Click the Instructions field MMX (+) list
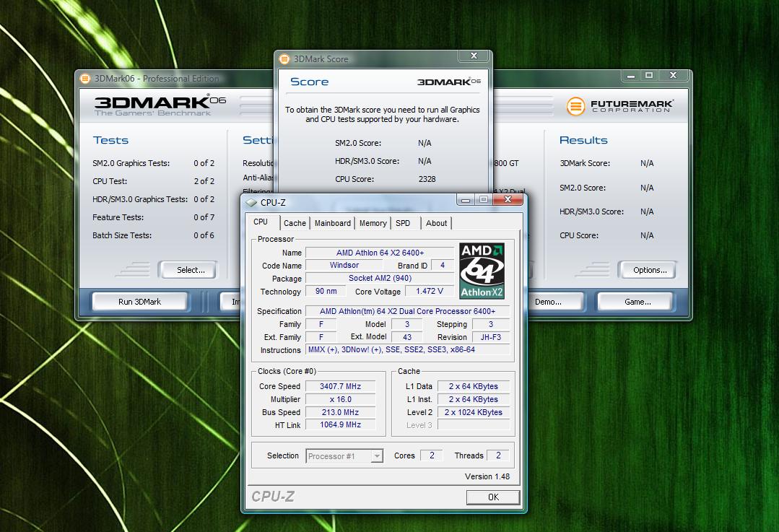The width and height of the screenshot is (779, 532). (x=407, y=349)
